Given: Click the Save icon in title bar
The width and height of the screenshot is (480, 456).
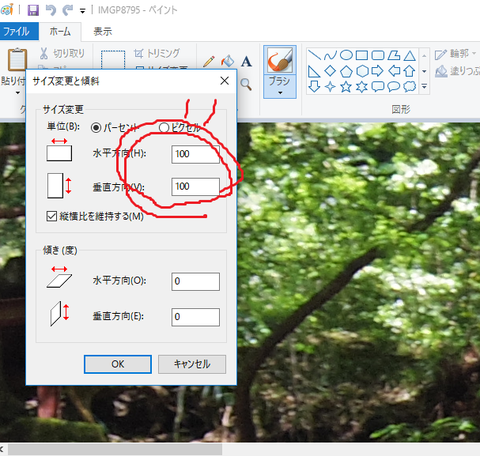Looking at the screenshot, I should point(33,10).
